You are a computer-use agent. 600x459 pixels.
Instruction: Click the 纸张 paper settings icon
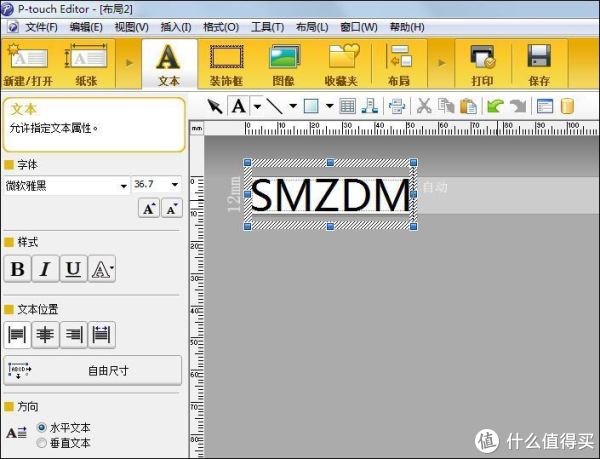coord(86,64)
